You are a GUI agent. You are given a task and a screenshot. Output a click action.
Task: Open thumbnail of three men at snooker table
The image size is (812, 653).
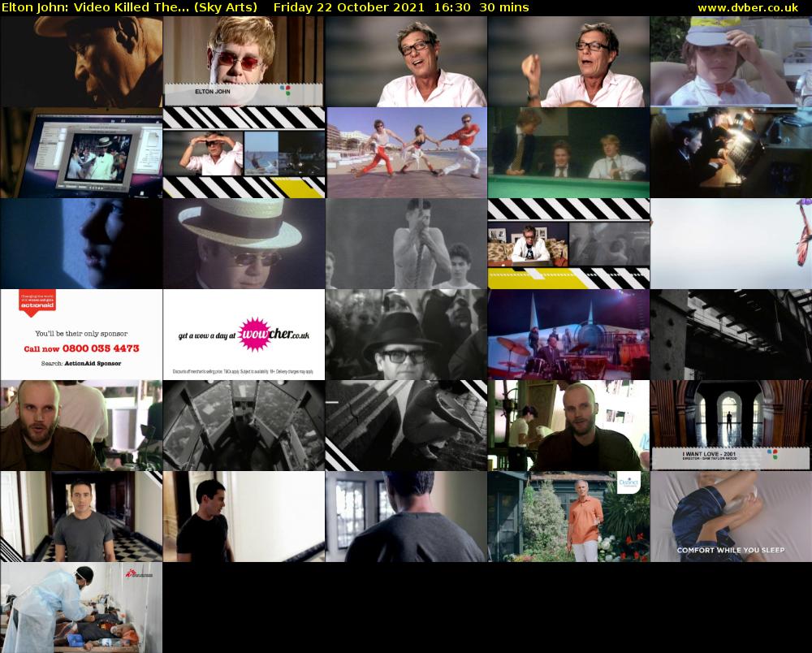(x=568, y=153)
